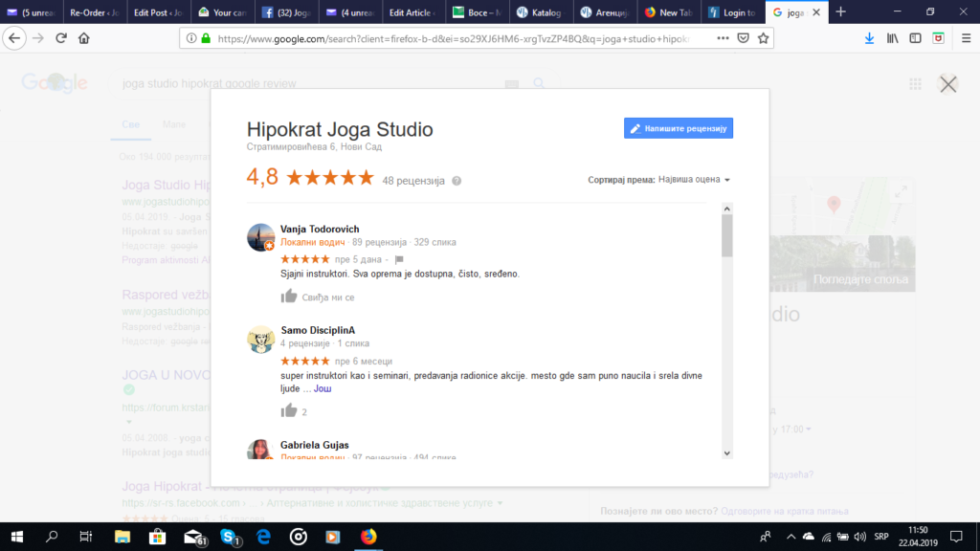Click the browser address bar URL
This screenshot has width=980, height=551.
pyautogui.click(x=453, y=38)
